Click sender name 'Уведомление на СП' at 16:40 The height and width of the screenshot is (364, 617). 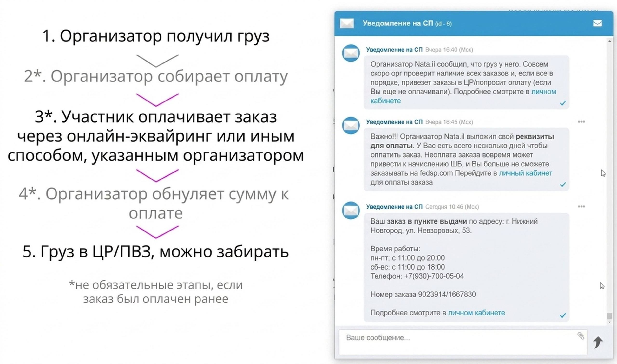point(394,50)
